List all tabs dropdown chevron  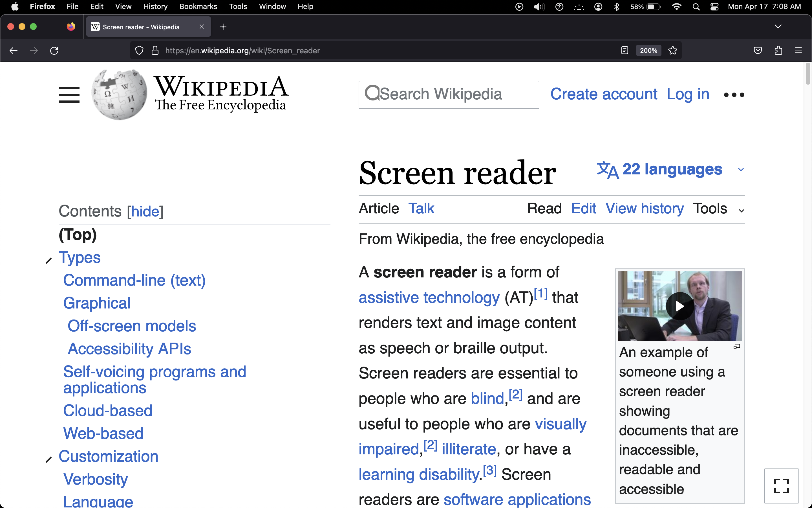tap(778, 27)
